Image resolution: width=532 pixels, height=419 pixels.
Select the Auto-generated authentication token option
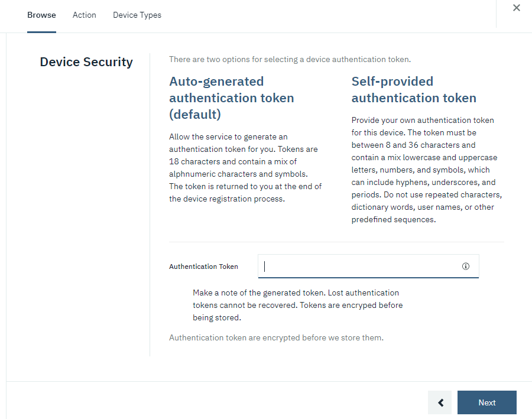pyautogui.click(x=231, y=98)
